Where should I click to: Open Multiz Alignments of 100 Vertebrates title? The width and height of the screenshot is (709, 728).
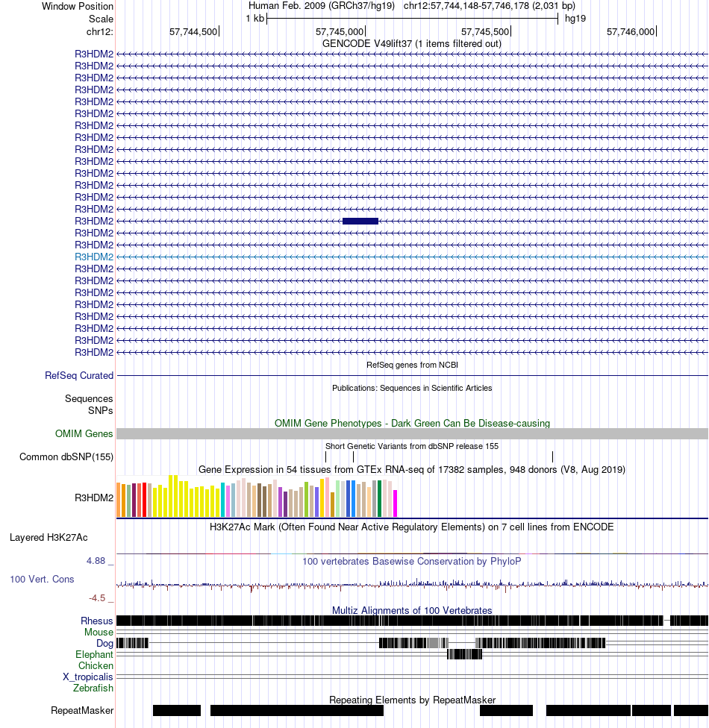[x=412, y=611]
